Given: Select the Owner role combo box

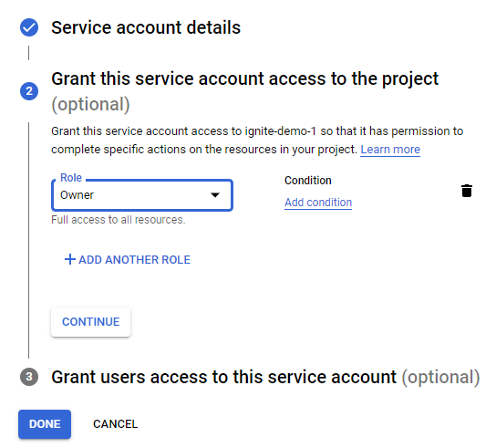Looking at the screenshot, I should [x=142, y=195].
